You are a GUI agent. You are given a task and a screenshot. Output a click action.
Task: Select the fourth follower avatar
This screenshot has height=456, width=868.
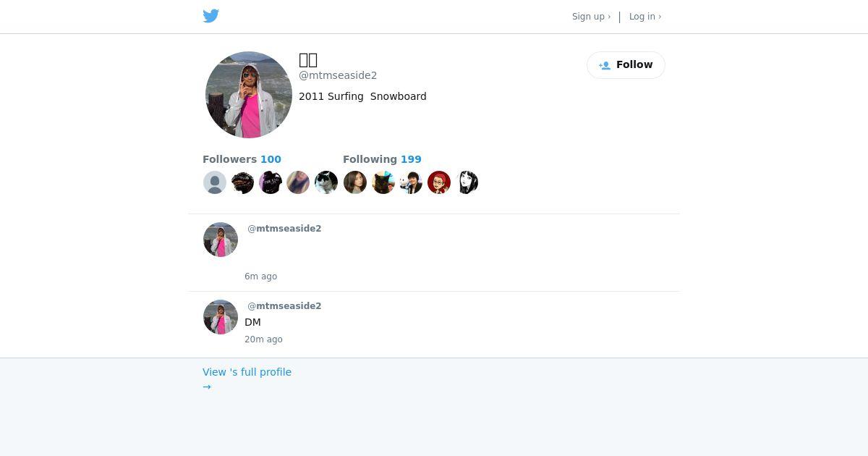pyautogui.click(x=298, y=182)
